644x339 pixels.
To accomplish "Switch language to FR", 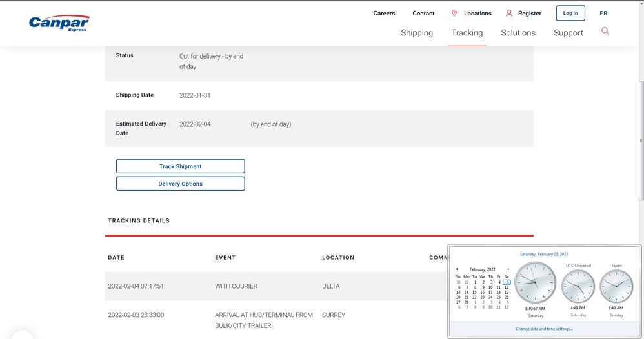I will click(x=603, y=14).
